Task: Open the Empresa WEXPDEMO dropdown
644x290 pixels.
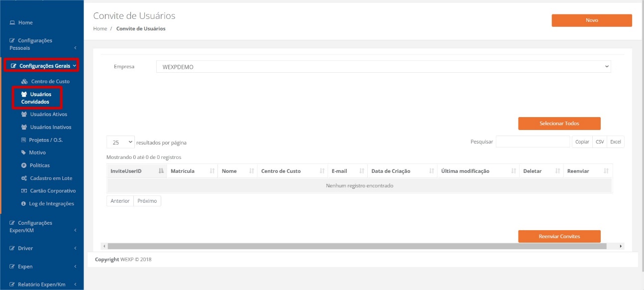Action: coord(383,67)
